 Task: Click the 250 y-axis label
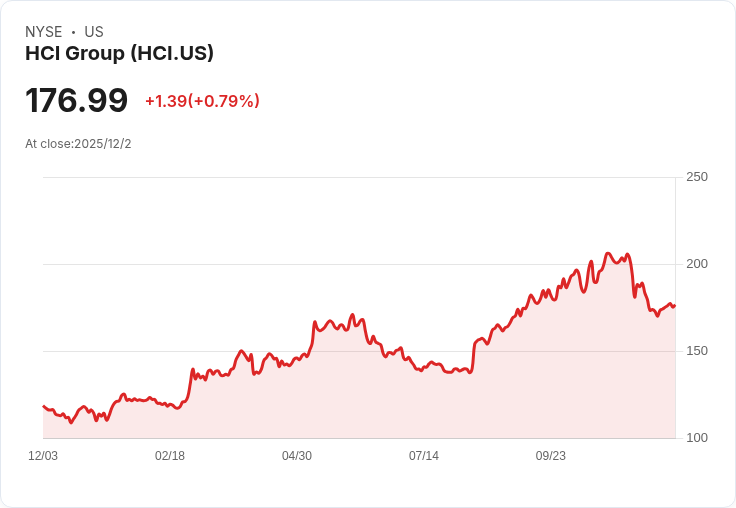tap(696, 177)
